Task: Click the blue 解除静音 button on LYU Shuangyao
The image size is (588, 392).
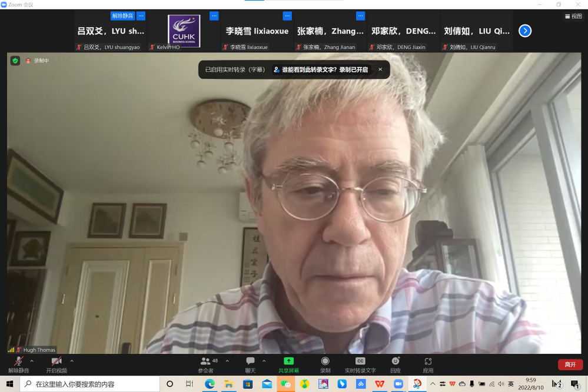Action: 122,16
